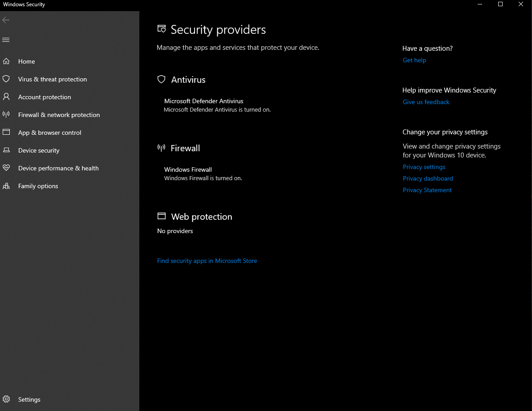Screen dimensions: 532x411
Task: Close the Windows Security window
Action: pyautogui.click(x=521, y=4)
